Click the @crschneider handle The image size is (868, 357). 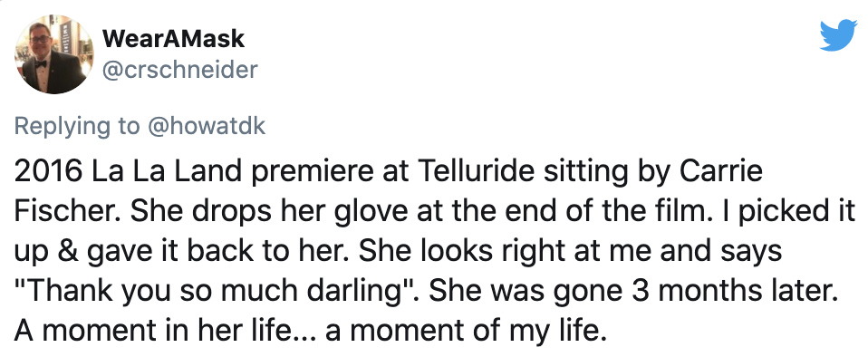pos(180,70)
